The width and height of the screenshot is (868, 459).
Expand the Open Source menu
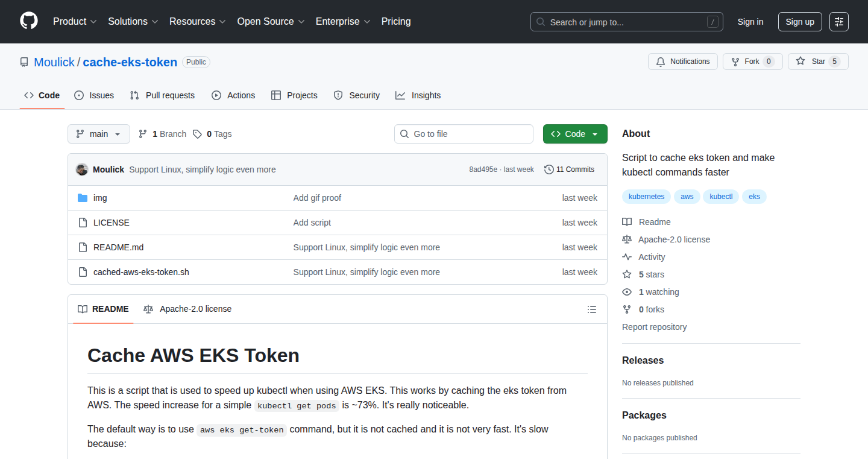271,22
